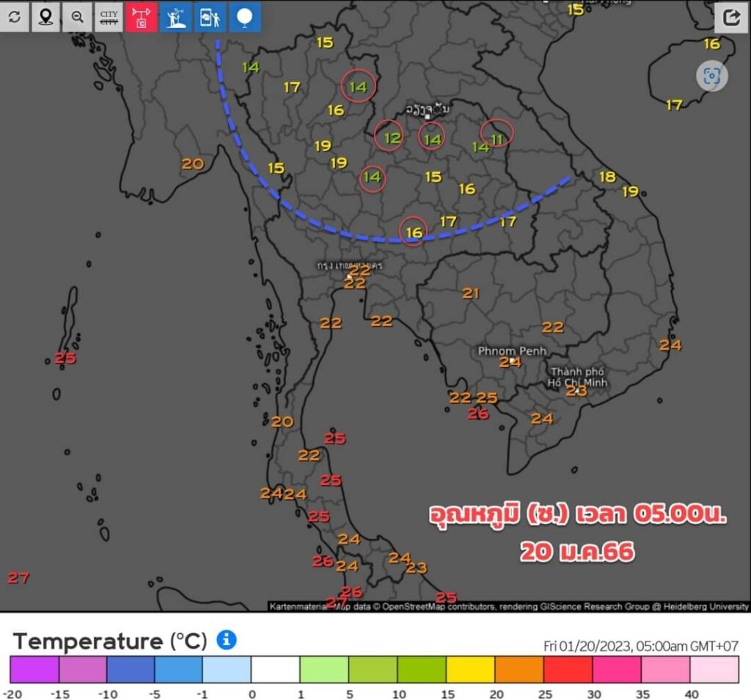
Task: Open the person with weather vane icon
Action: (175, 16)
